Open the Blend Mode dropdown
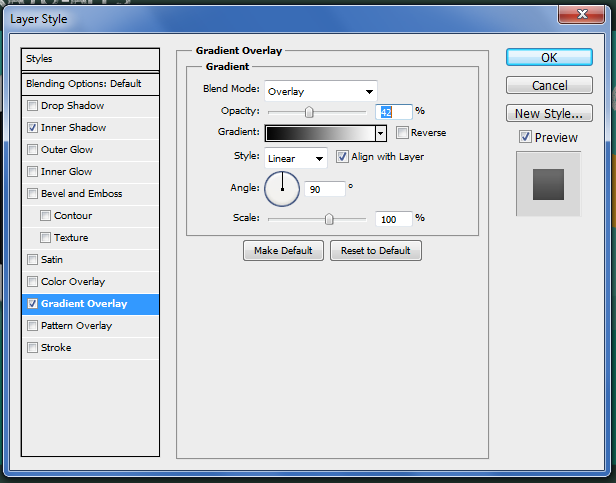The image size is (616, 483). click(x=320, y=90)
